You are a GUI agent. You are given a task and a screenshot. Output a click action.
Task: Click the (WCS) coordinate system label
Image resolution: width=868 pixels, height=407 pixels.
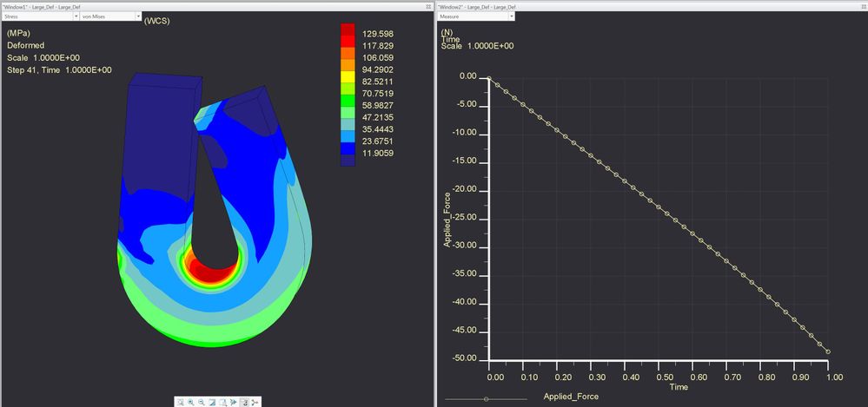pos(156,21)
